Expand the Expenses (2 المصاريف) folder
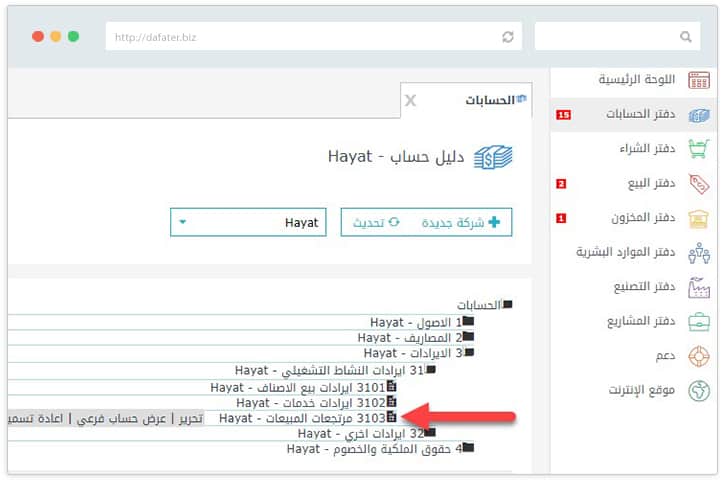Image resolution: width=725 pixels, height=485 pixels. 469,338
